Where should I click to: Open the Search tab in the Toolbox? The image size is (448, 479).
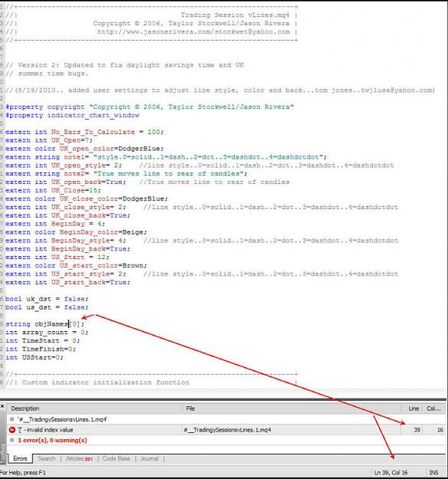[x=47, y=458]
